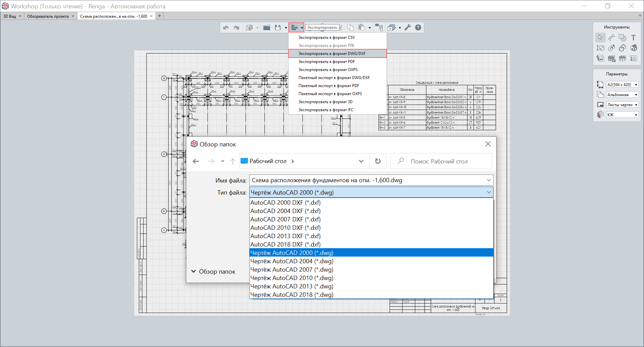Choose Экспортировать в формат IFC
The width and height of the screenshot is (644, 347).
point(337,110)
